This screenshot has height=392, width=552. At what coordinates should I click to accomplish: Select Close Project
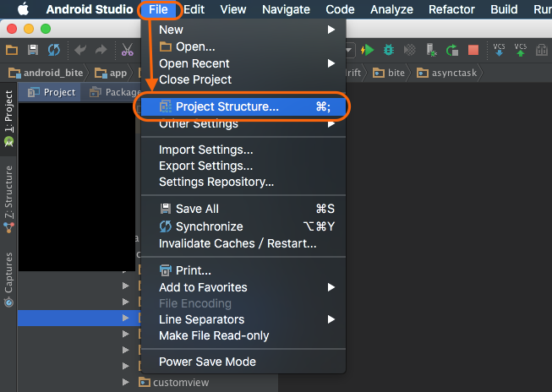pos(243,80)
